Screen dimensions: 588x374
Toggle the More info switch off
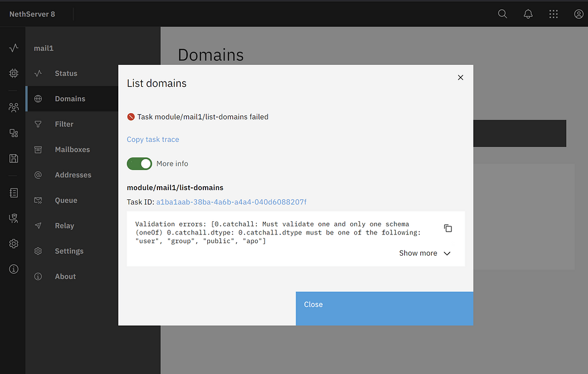point(139,164)
